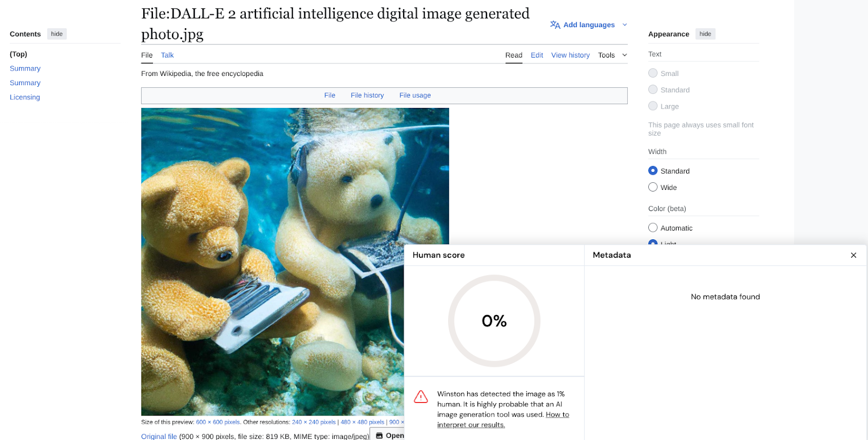The image size is (868, 440).
Task: Click the page title heading
Action: click(x=335, y=24)
